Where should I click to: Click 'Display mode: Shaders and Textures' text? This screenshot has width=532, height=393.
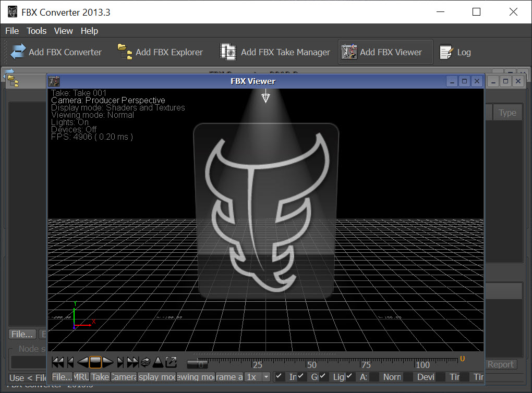pyautogui.click(x=118, y=107)
